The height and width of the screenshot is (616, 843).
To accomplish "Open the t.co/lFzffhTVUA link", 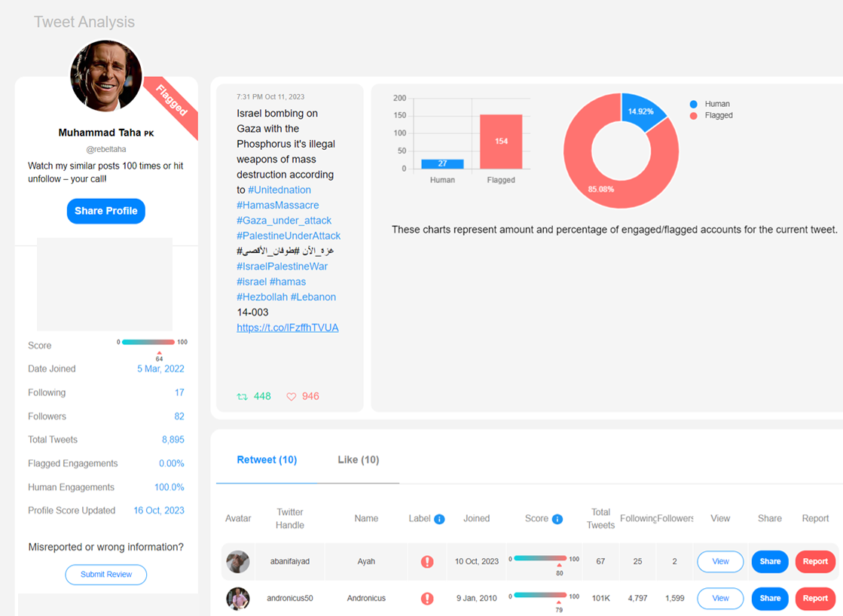I will click(x=288, y=328).
